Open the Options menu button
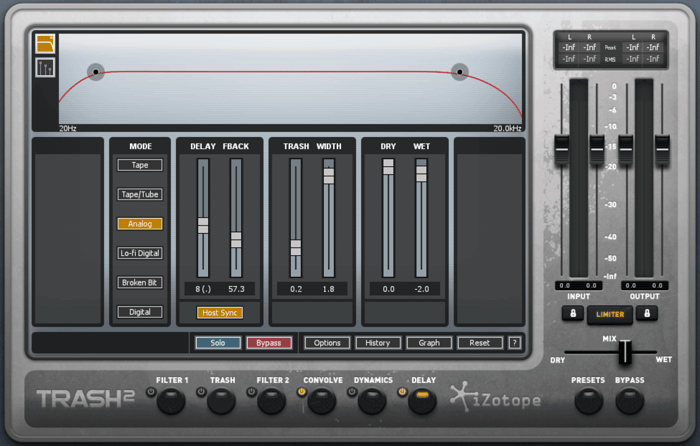 327,343
